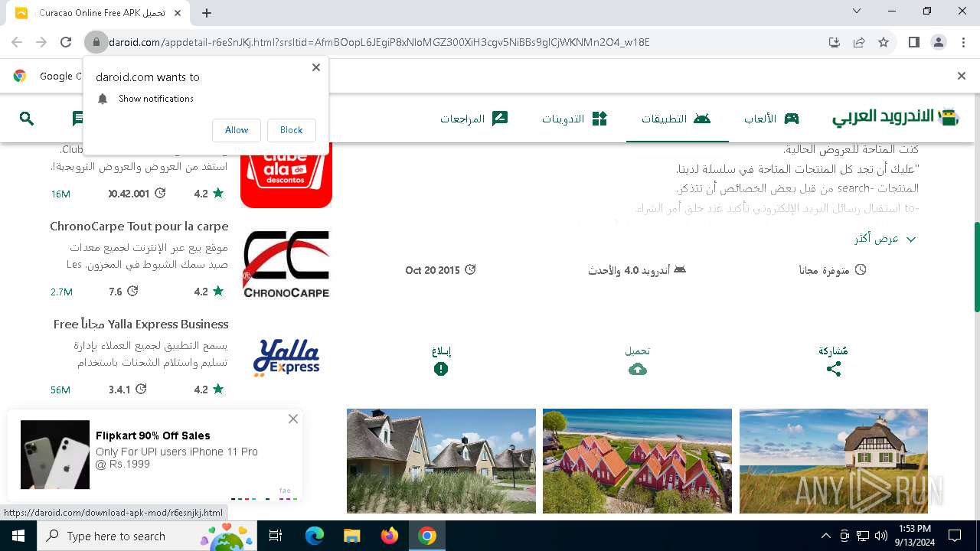Click the taskbar search box
This screenshot has width=980, height=551.
(148, 536)
